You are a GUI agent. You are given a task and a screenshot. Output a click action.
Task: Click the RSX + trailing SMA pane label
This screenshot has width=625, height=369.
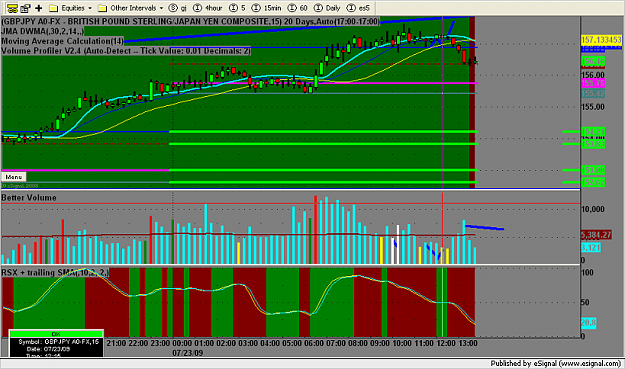55,273
